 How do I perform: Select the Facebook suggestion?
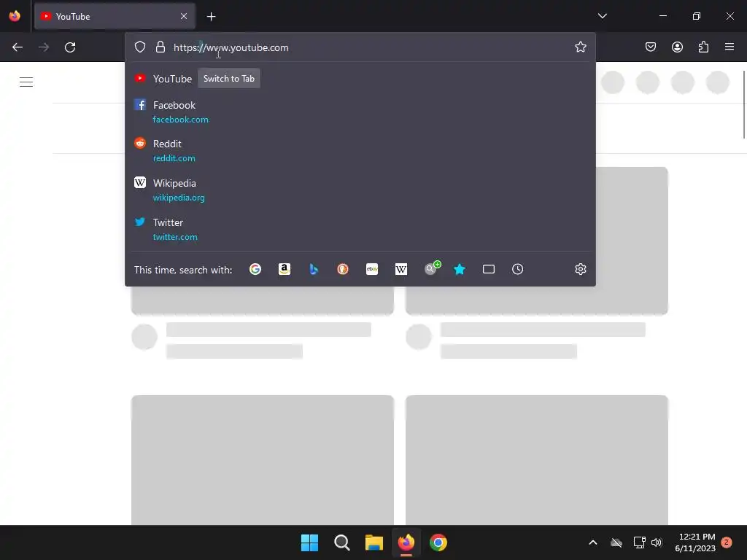tap(360, 112)
